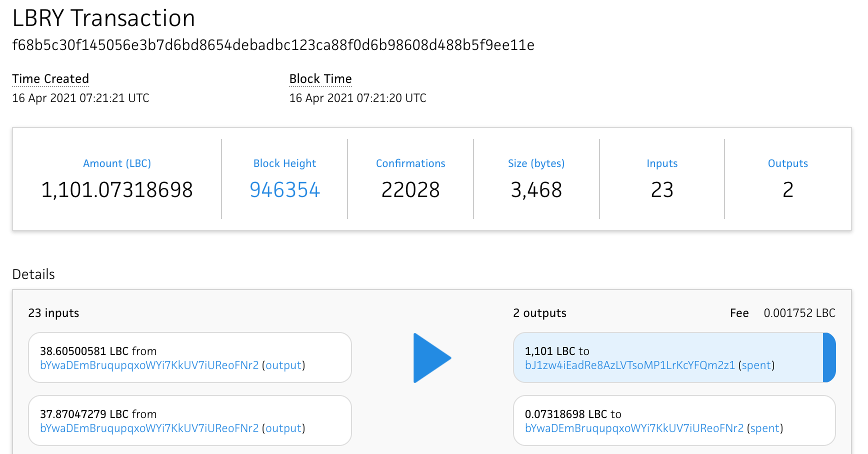Click the 2 outputs heading
The width and height of the screenshot is (868, 454).
pyautogui.click(x=539, y=313)
